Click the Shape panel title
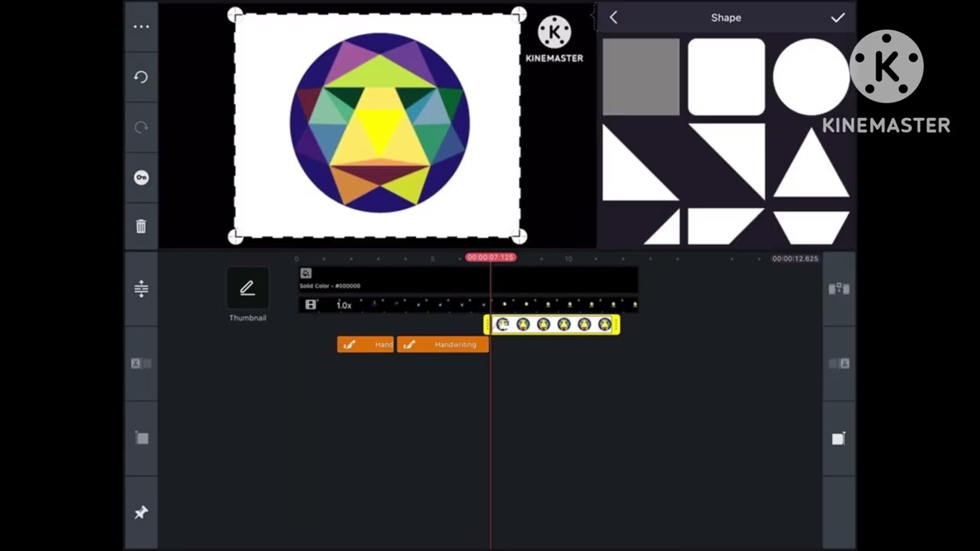Image resolution: width=980 pixels, height=551 pixels. (725, 18)
